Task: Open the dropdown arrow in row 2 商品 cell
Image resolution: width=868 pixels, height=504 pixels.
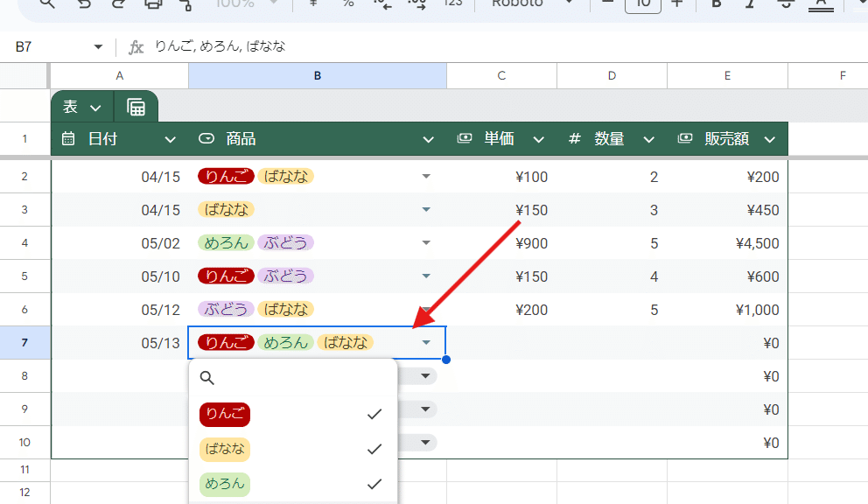Action: [426, 176]
